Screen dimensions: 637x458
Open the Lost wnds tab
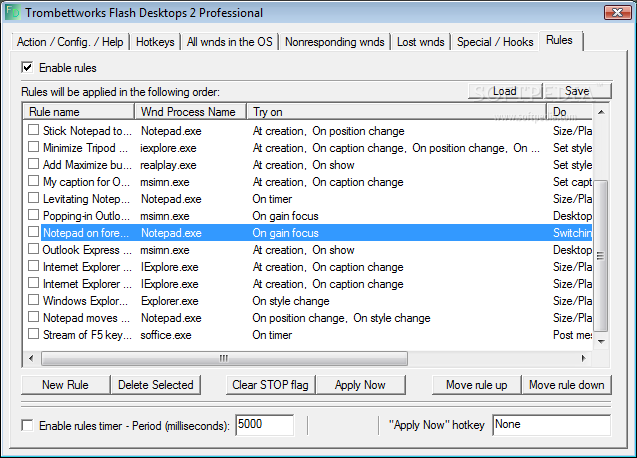pyautogui.click(x=420, y=42)
